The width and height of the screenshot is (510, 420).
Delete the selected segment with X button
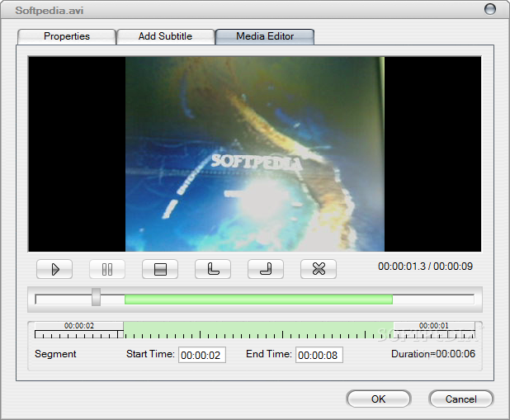[319, 269]
